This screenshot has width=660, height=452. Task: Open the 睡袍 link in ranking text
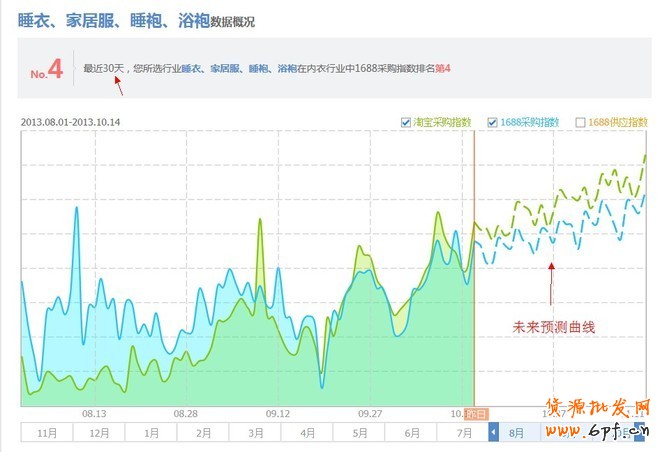[258, 69]
